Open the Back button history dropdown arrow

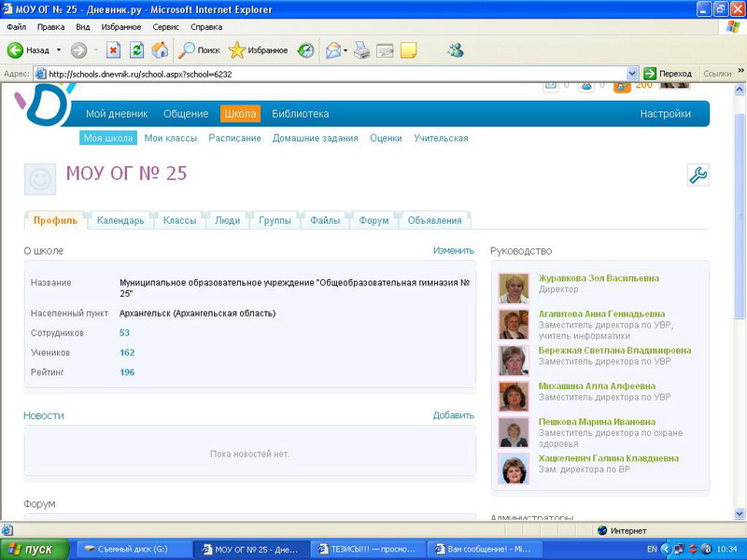pos(58,50)
